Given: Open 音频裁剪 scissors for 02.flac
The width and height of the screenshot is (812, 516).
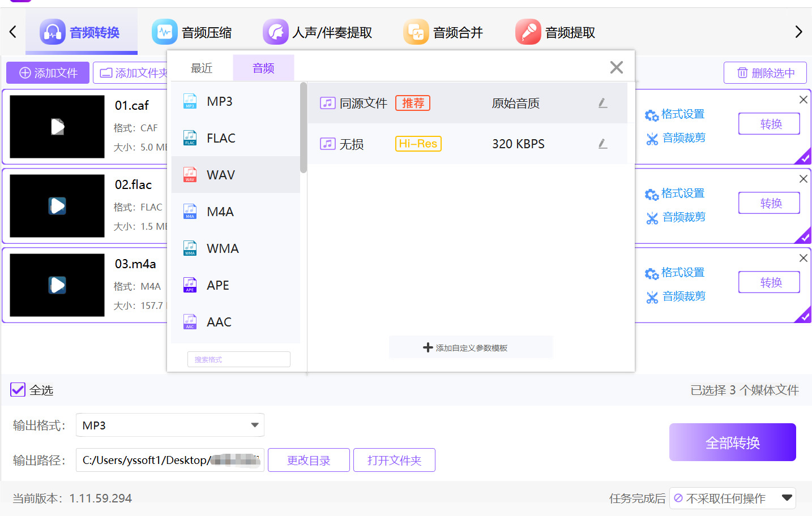Looking at the screenshot, I should (x=676, y=217).
